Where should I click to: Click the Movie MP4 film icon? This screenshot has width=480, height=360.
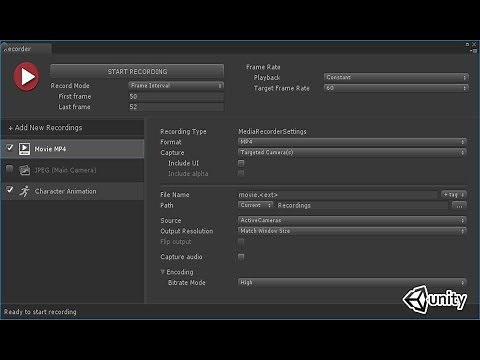[24, 149]
